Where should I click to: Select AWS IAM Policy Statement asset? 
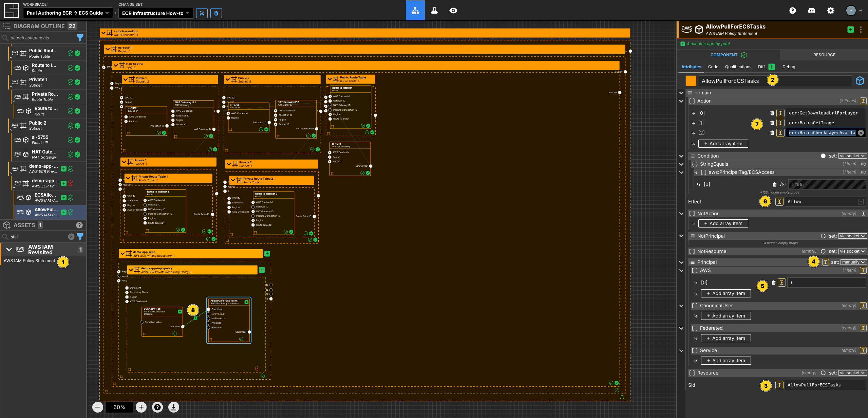tap(29, 261)
